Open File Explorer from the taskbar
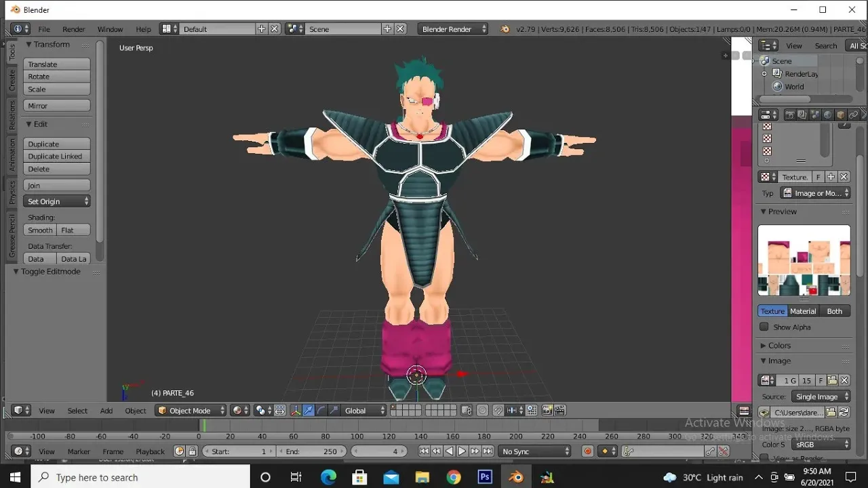The height and width of the screenshot is (488, 868). tap(422, 477)
